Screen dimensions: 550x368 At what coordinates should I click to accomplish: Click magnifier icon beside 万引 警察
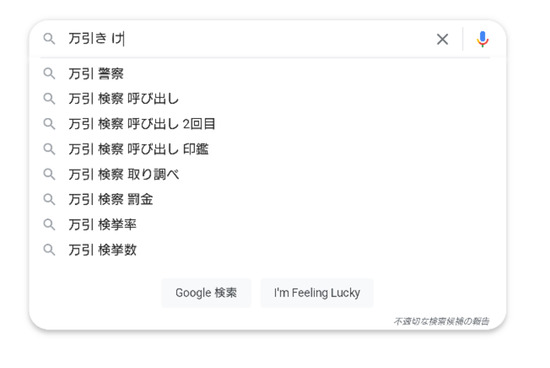[x=49, y=74]
